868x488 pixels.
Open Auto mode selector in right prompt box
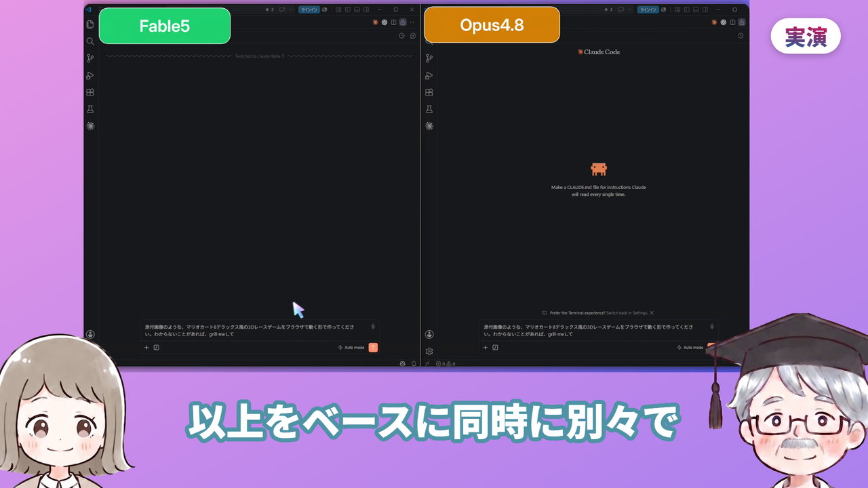pyautogui.click(x=690, y=348)
